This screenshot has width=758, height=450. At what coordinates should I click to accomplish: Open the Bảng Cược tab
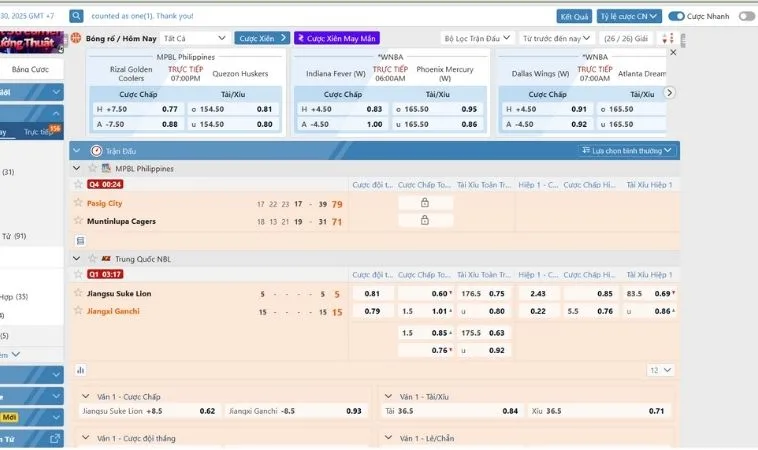[30, 70]
